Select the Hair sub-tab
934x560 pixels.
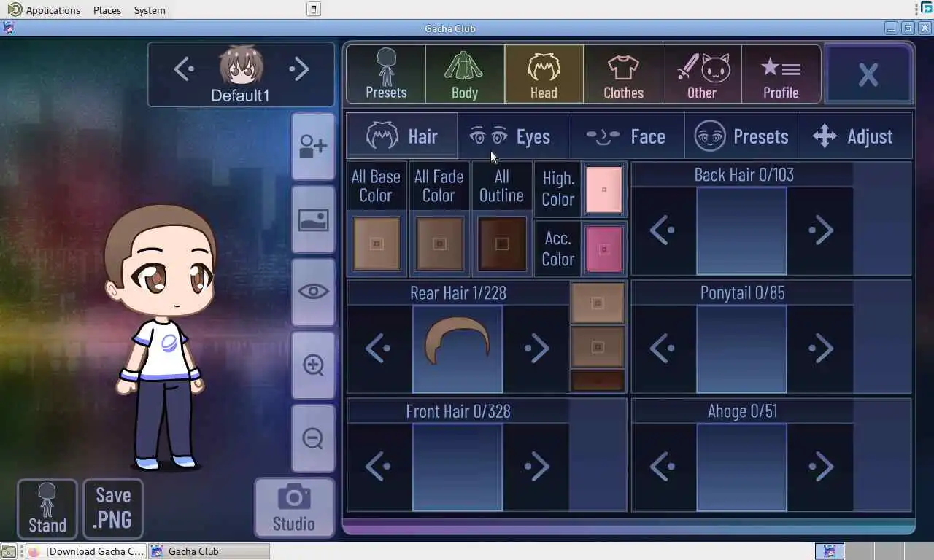[x=402, y=136]
